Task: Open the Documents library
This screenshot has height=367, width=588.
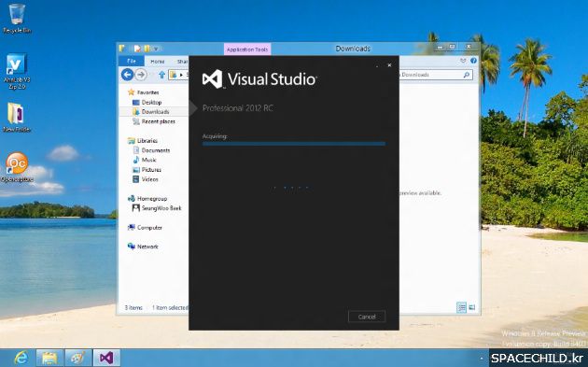Action: click(156, 150)
